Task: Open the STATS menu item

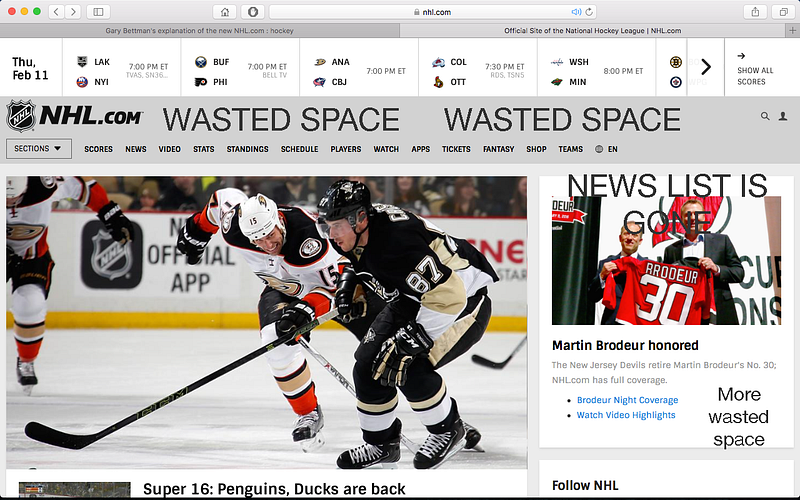Action: click(204, 149)
